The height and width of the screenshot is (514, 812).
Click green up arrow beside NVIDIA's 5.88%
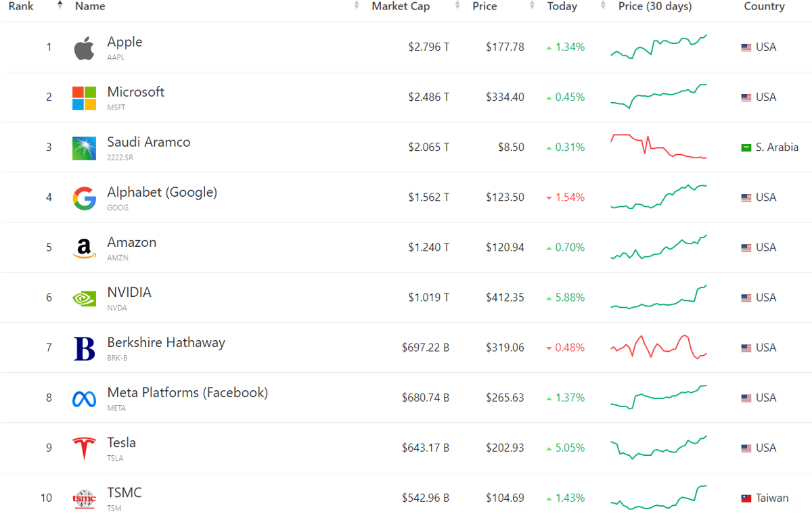[549, 298]
